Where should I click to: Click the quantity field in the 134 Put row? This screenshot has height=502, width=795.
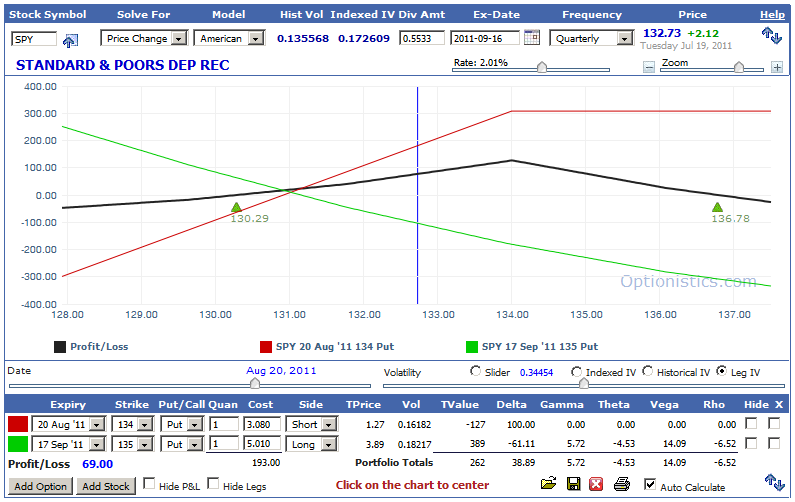coord(224,424)
